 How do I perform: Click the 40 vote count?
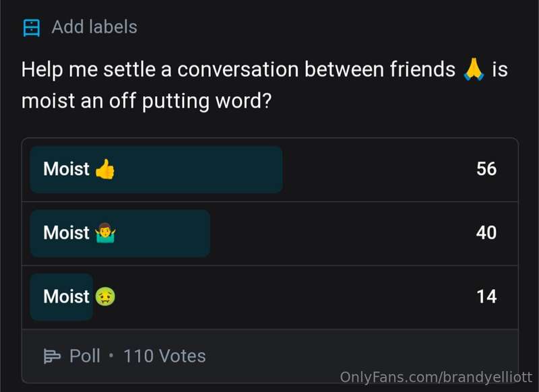pyautogui.click(x=486, y=233)
